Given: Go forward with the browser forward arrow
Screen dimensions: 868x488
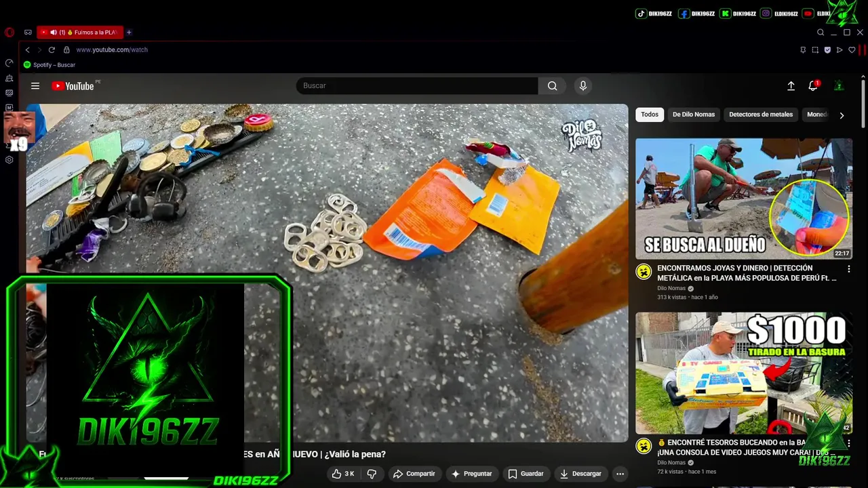Looking at the screenshot, I should tap(39, 49).
